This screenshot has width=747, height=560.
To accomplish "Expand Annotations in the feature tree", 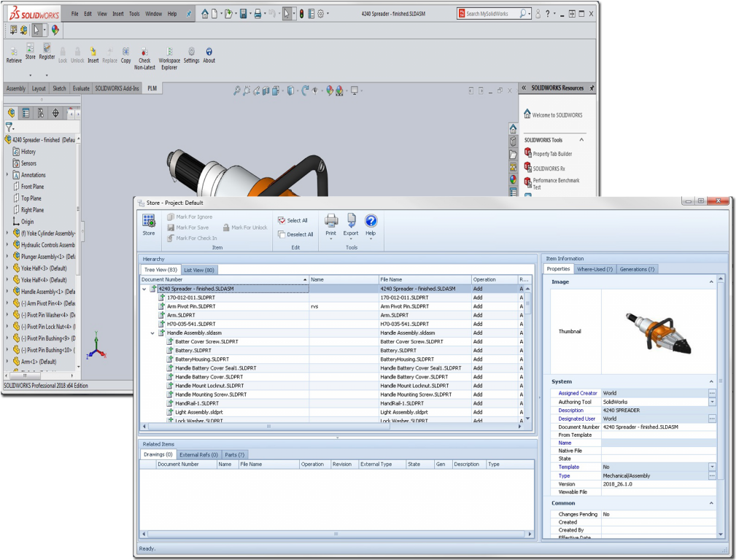I will [x=7, y=175].
